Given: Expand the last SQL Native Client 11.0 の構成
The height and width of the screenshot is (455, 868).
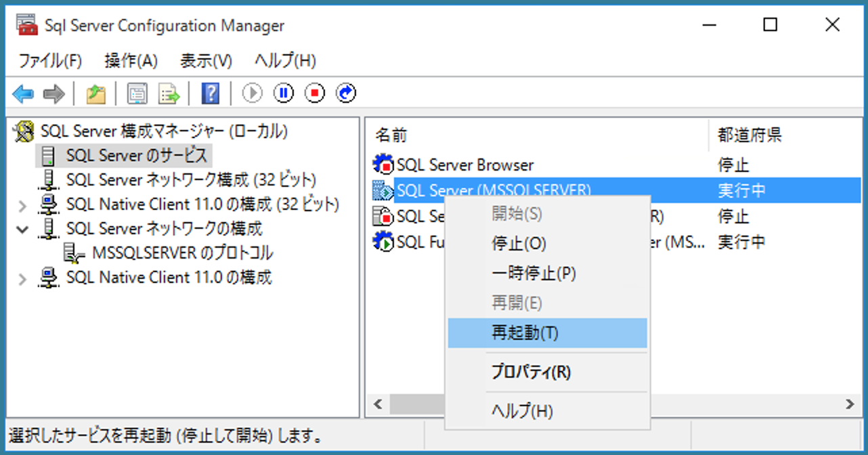Looking at the screenshot, I should [22, 278].
